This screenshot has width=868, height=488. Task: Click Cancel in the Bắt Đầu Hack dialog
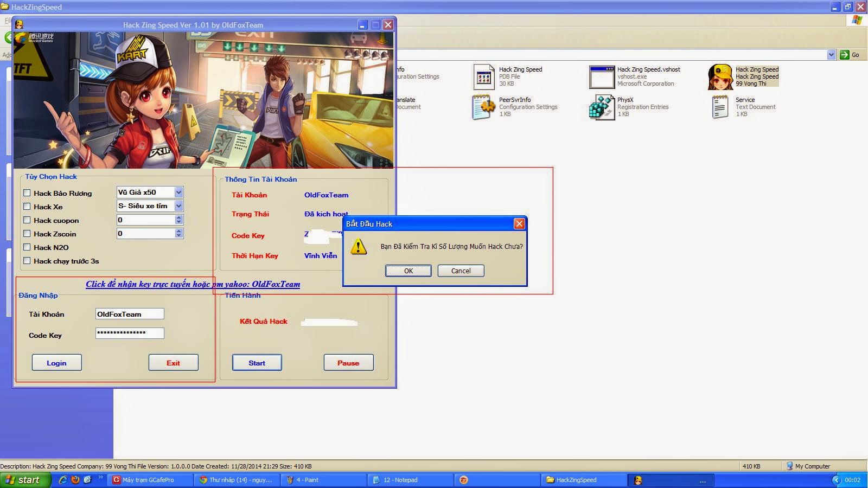click(x=461, y=271)
